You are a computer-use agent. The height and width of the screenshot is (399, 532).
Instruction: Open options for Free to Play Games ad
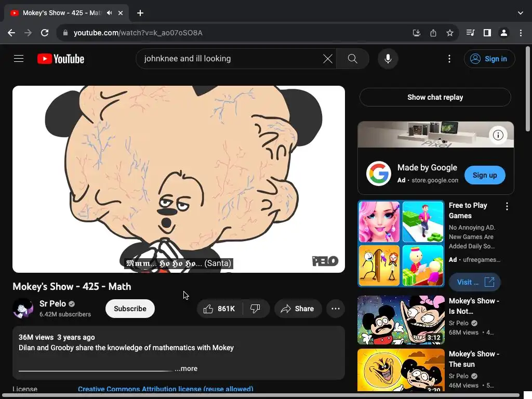(x=507, y=206)
